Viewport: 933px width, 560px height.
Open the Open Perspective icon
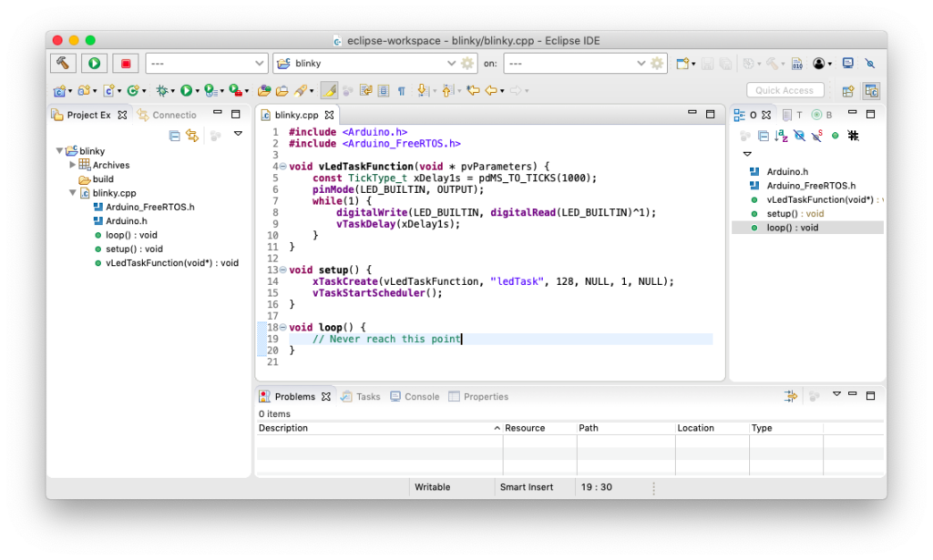click(x=847, y=90)
